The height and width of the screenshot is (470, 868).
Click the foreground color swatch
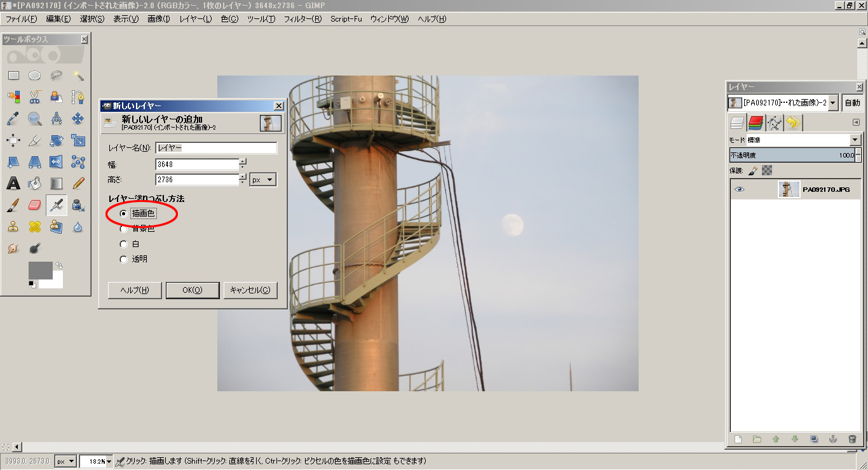pos(40,271)
